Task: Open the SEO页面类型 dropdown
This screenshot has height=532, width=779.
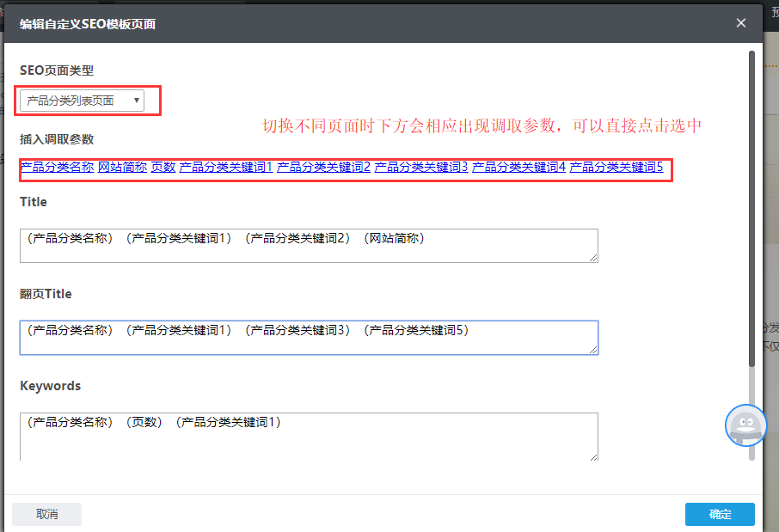Action: click(x=83, y=101)
